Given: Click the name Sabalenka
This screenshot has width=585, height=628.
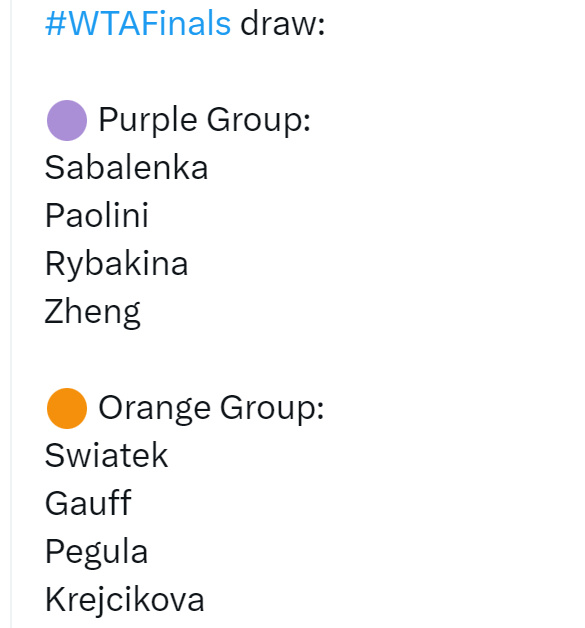Looking at the screenshot, I should point(127,167).
